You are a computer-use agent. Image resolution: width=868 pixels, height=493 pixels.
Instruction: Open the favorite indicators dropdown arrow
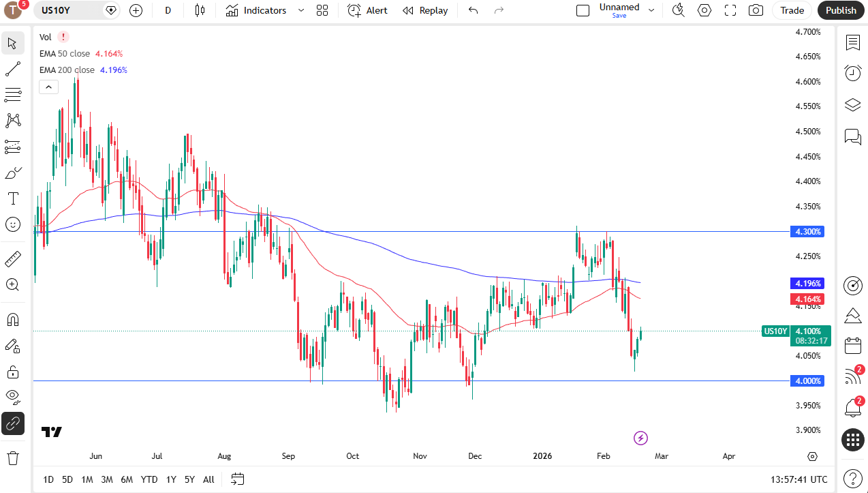[x=301, y=10]
